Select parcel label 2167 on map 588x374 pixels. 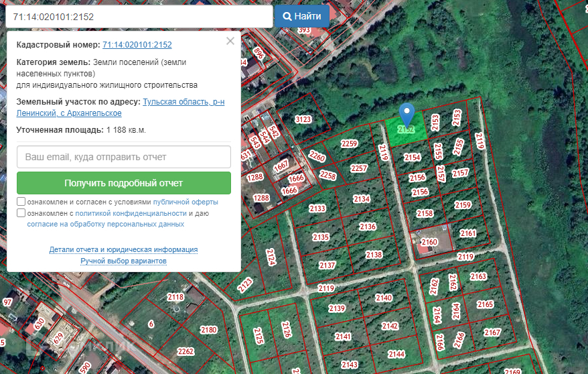(x=492, y=332)
